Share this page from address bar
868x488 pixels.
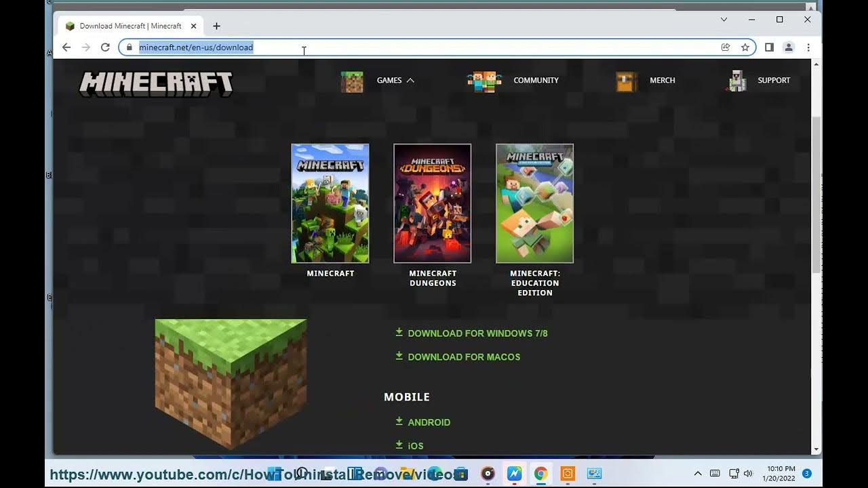(x=726, y=47)
